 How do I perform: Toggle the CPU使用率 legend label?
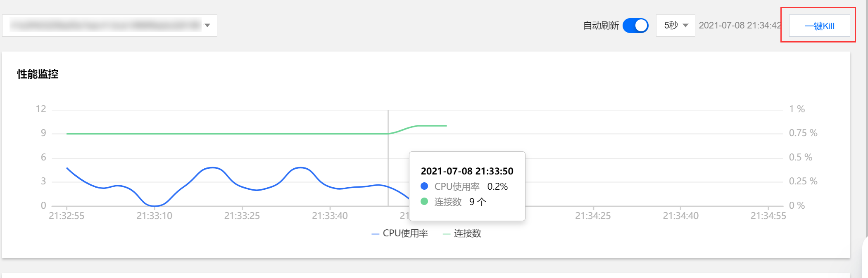[x=405, y=233]
